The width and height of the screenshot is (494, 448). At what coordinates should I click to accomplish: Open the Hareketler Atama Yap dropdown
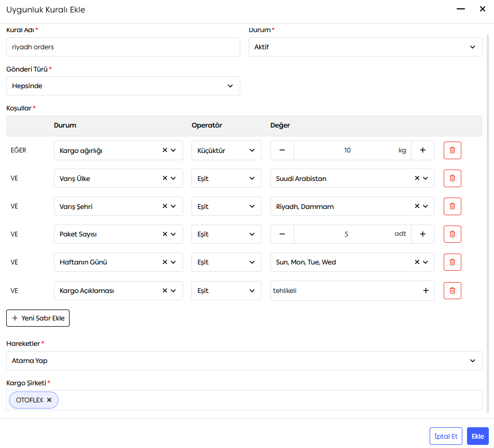coord(244,360)
